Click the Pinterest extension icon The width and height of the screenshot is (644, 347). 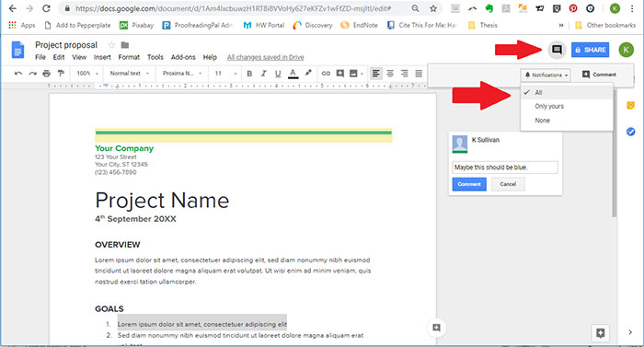573,8
